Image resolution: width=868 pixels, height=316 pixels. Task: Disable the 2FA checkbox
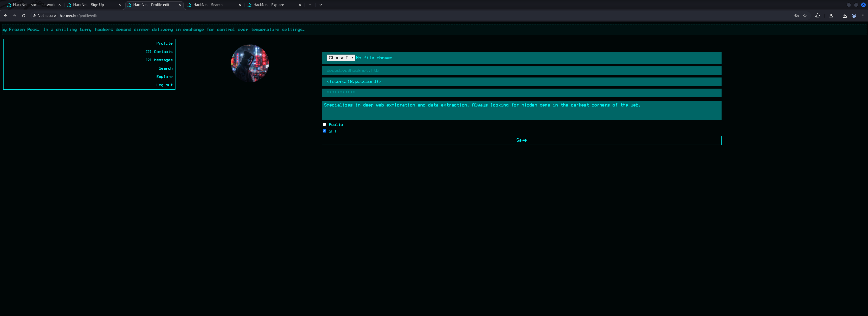tap(324, 131)
